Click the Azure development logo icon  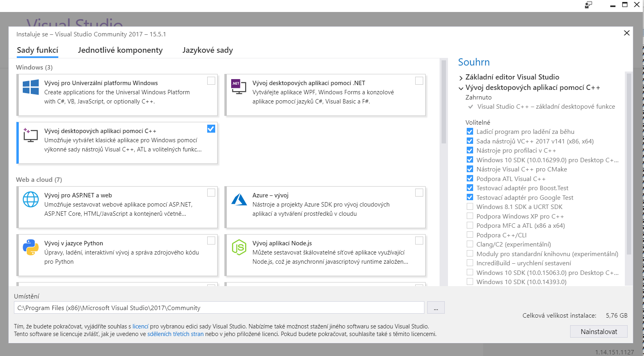coord(239,199)
